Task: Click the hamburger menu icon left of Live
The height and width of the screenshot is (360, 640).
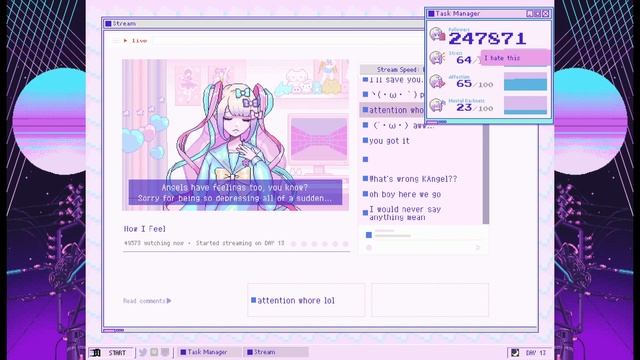Action: click(116, 41)
